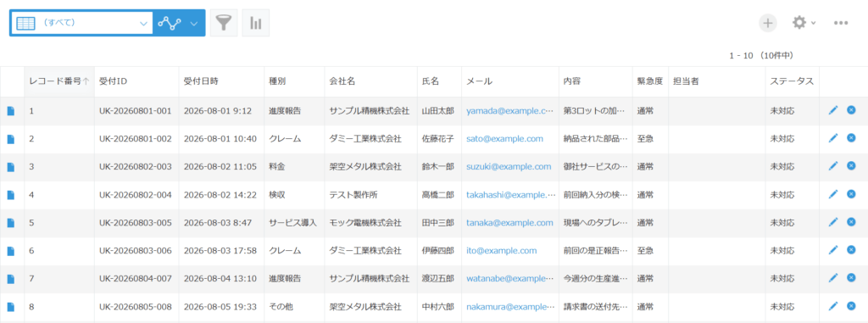868x323 pixels.
Task: Open suzuki@example.com email link
Action: click(509, 166)
